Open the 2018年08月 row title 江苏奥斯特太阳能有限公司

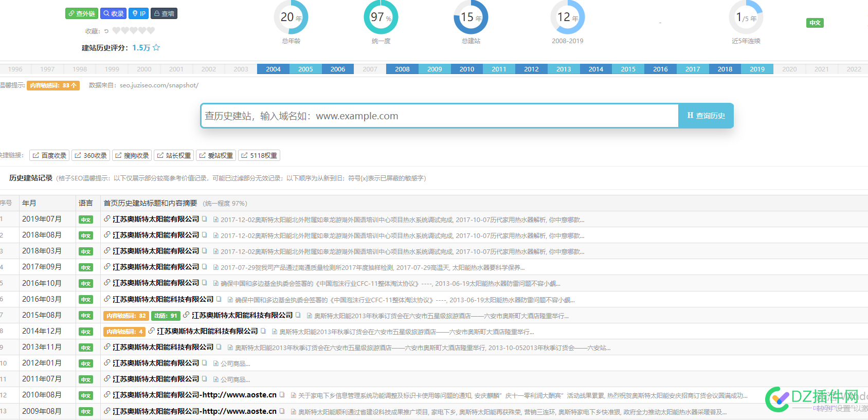click(x=156, y=235)
